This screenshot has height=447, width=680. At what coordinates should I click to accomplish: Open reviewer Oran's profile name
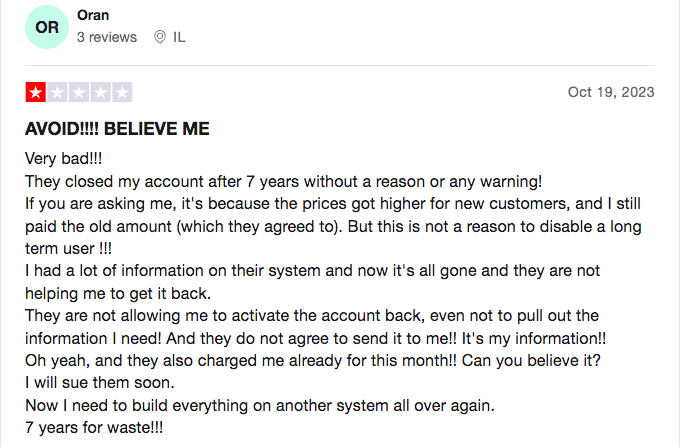click(93, 15)
